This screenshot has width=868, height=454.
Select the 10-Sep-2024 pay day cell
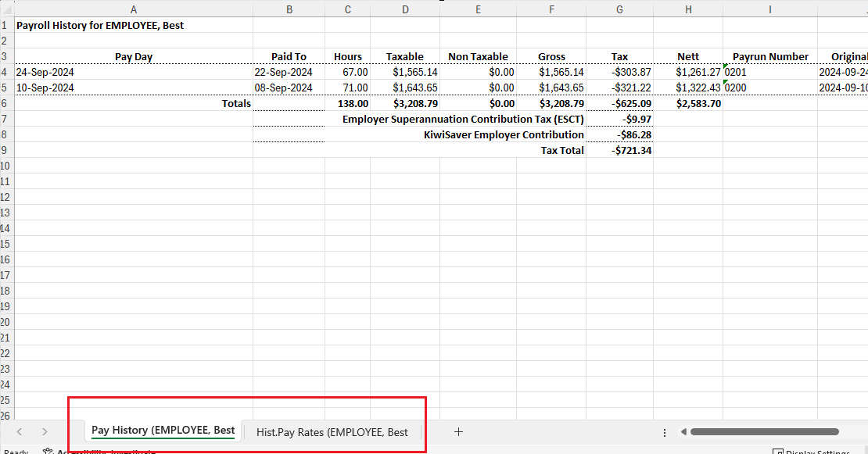(x=134, y=88)
